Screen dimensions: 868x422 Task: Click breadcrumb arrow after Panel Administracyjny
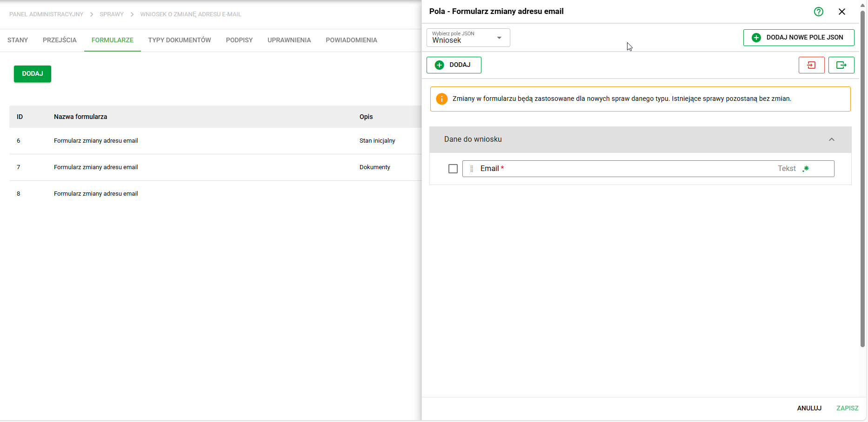92,14
